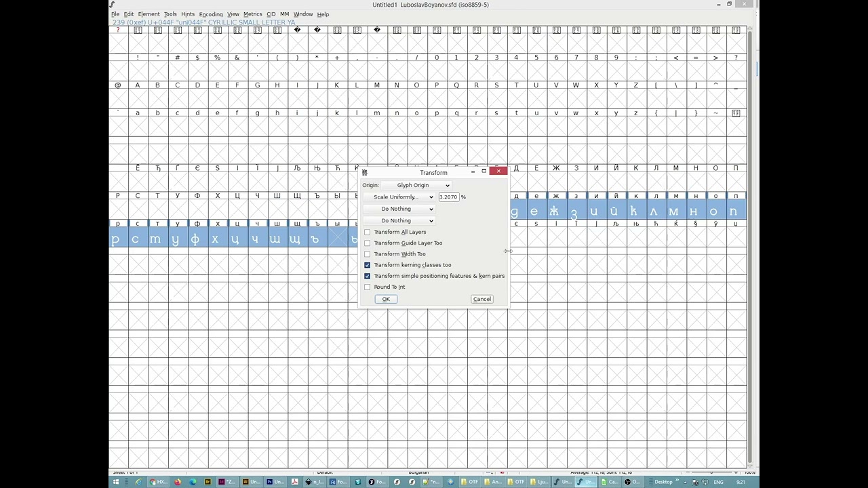Click the Transform dialog title icon
The image size is (868, 488).
pos(364,172)
